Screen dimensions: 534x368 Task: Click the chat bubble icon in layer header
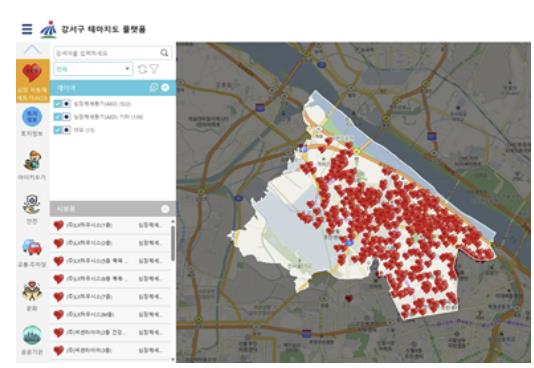[154, 87]
